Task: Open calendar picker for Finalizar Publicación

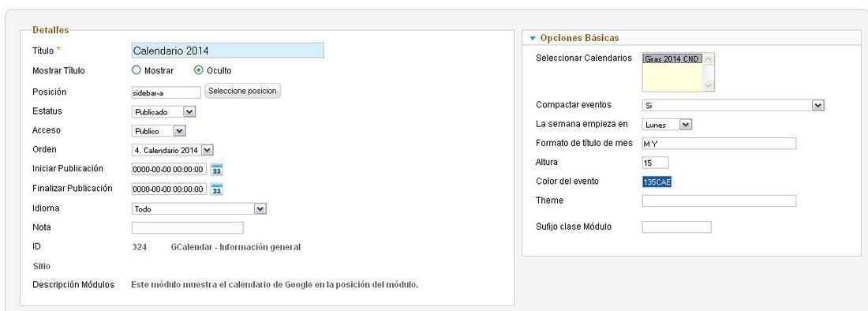Action: coord(217,189)
